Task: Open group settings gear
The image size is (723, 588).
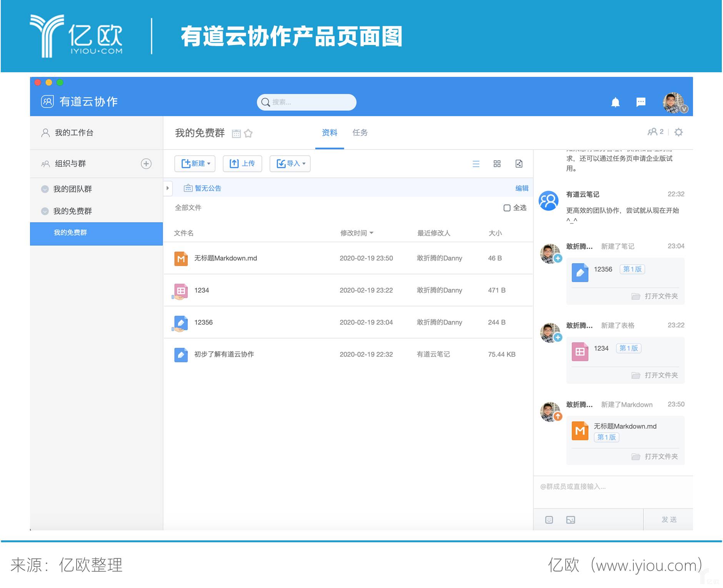Action: [679, 132]
